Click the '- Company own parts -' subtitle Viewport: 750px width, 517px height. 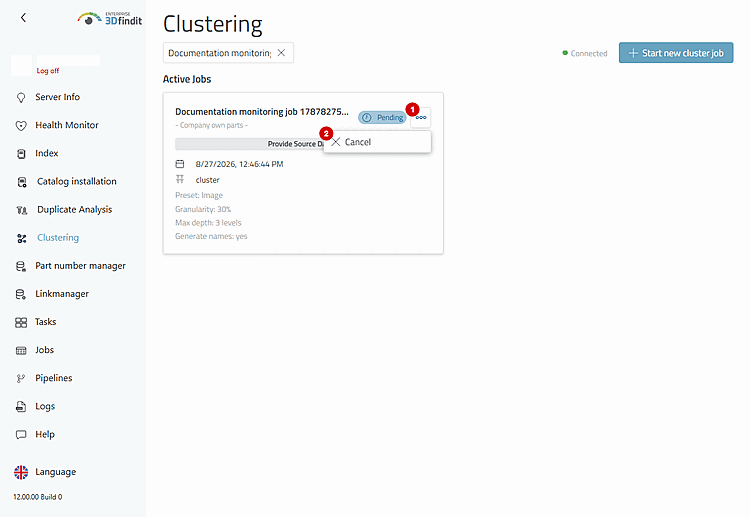click(x=211, y=125)
